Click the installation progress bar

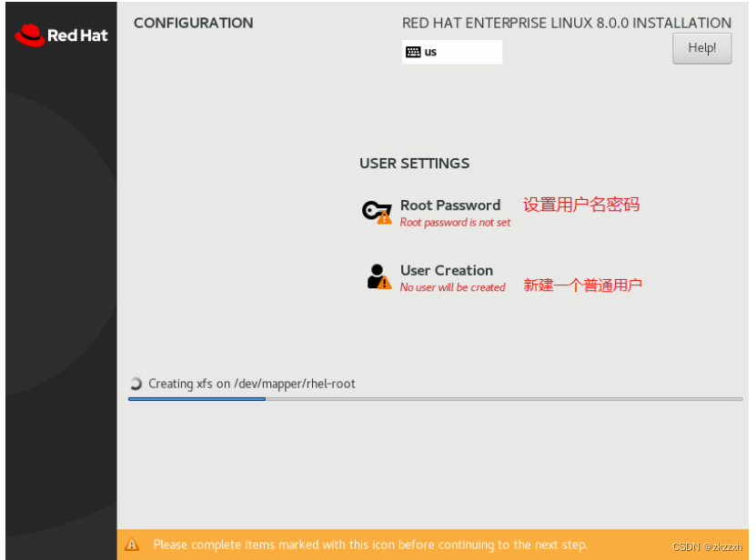(436, 399)
